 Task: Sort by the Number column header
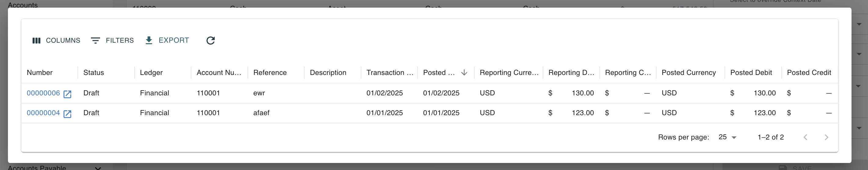pos(40,73)
